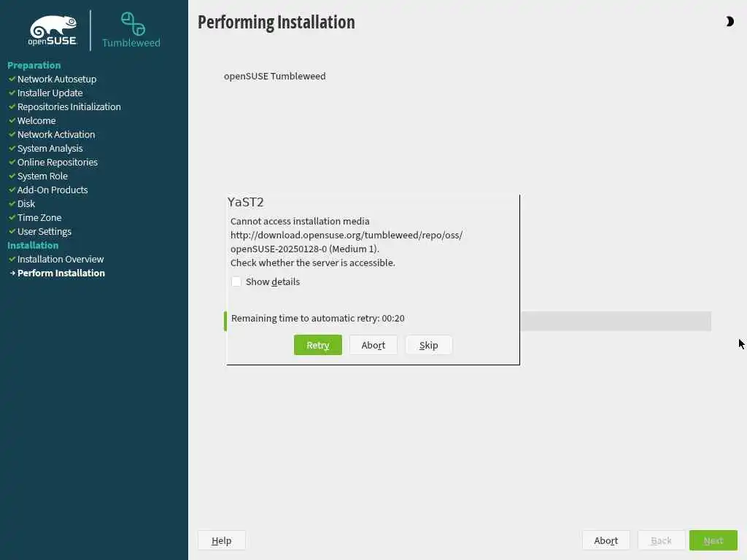Select the Installation Overview step
Viewport: 747px width, 560px height.
[61, 259]
